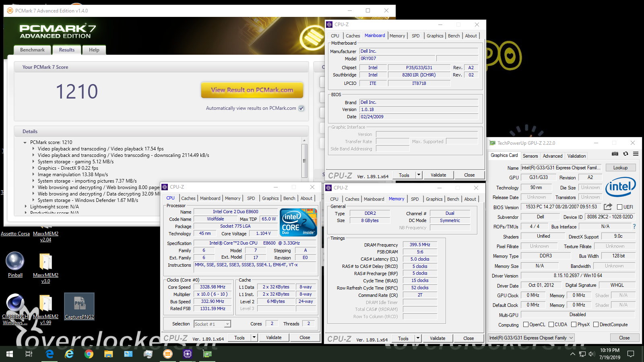The width and height of the screenshot is (644, 362).
Task: Select the CapturePNG2 desktop file
Action: tap(79, 306)
